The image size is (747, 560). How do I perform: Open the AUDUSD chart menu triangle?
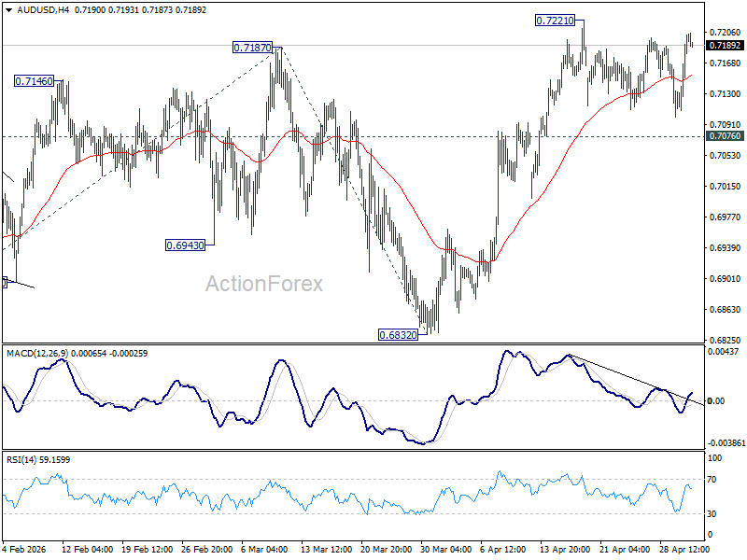(x=8, y=10)
